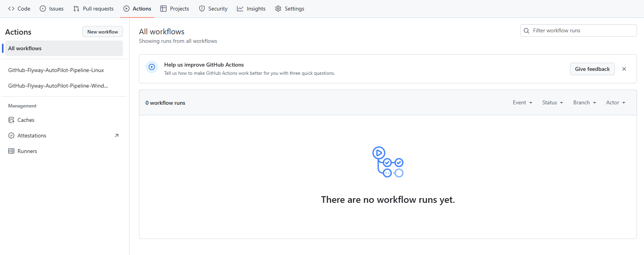
Task: Click the Projects table icon
Action: point(163,9)
